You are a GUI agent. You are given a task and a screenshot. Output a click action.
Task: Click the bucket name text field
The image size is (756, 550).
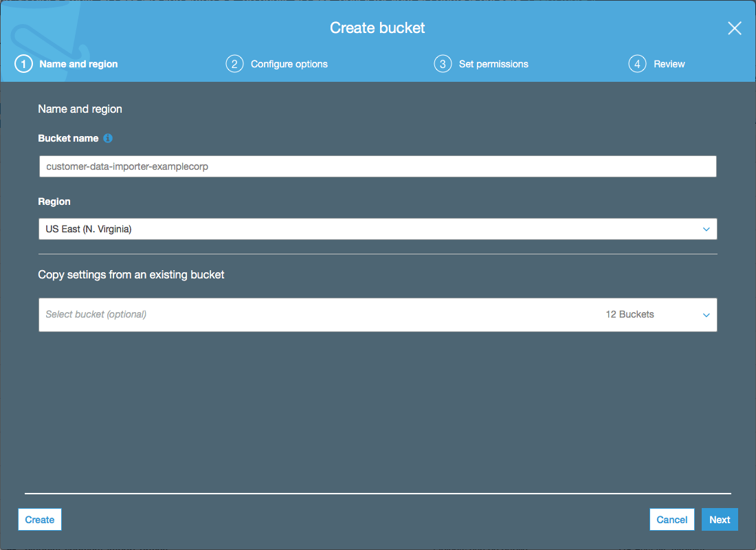(x=377, y=166)
